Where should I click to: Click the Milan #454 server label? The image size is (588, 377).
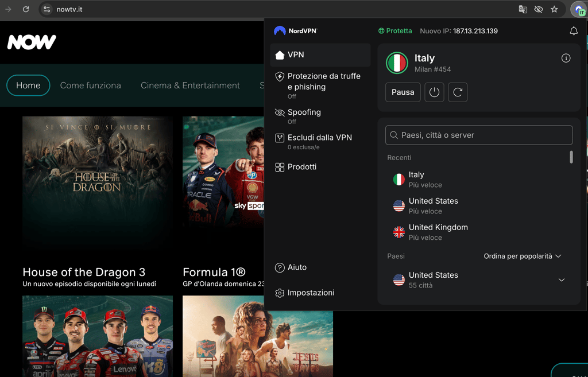click(432, 69)
